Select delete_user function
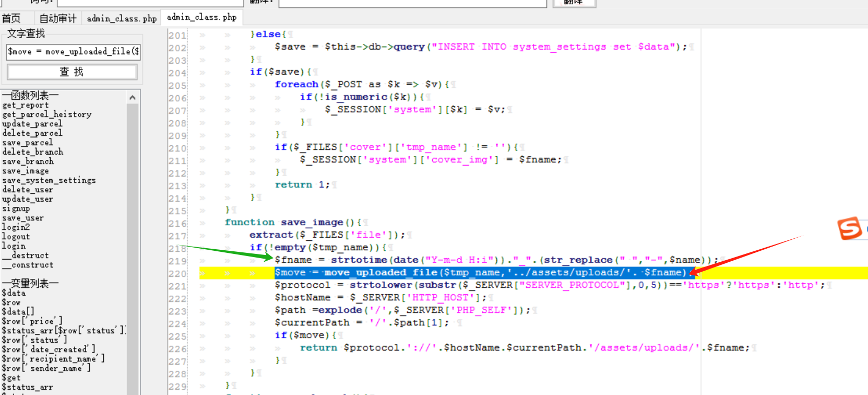 pyautogui.click(x=27, y=190)
